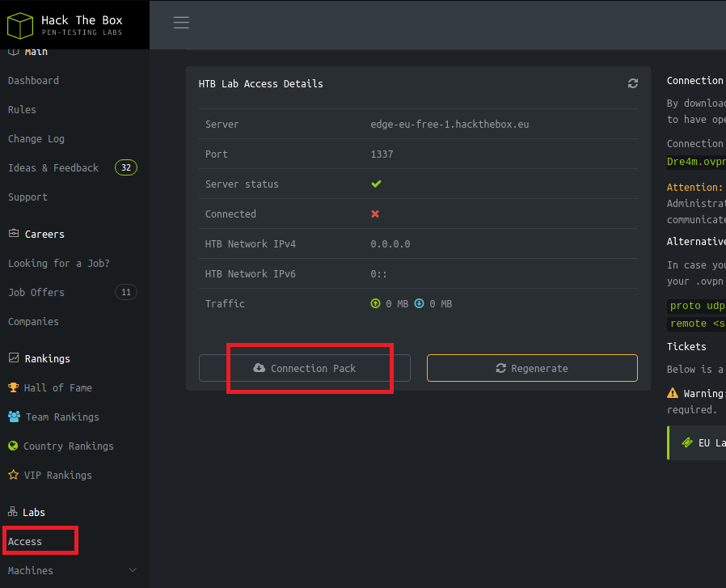Click the Hack The Box cube logo
This screenshot has width=726, height=588.
(x=20, y=26)
